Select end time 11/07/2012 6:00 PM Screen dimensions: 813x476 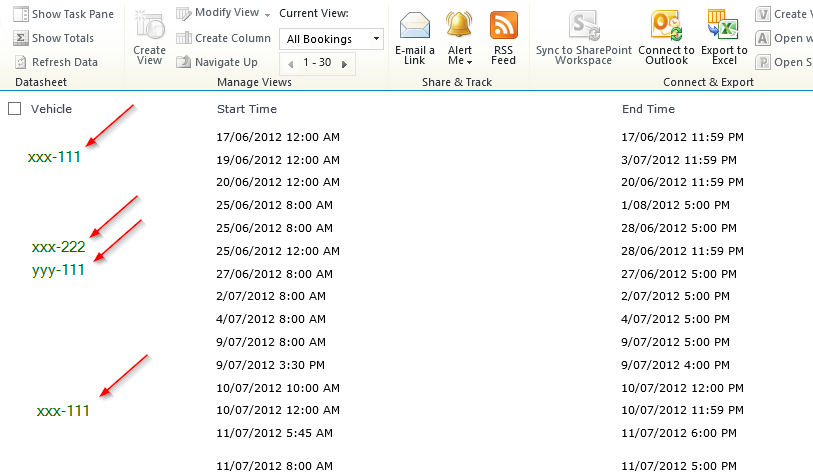(679, 433)
